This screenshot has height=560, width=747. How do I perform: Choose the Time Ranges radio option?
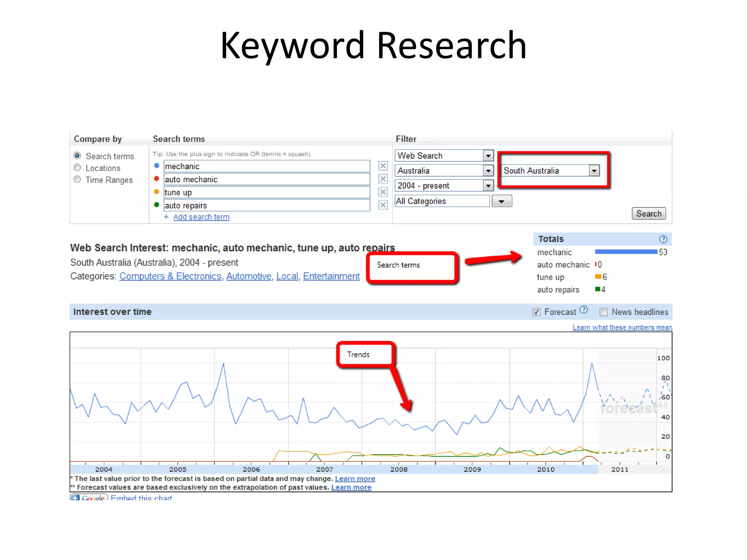(77, 179)
